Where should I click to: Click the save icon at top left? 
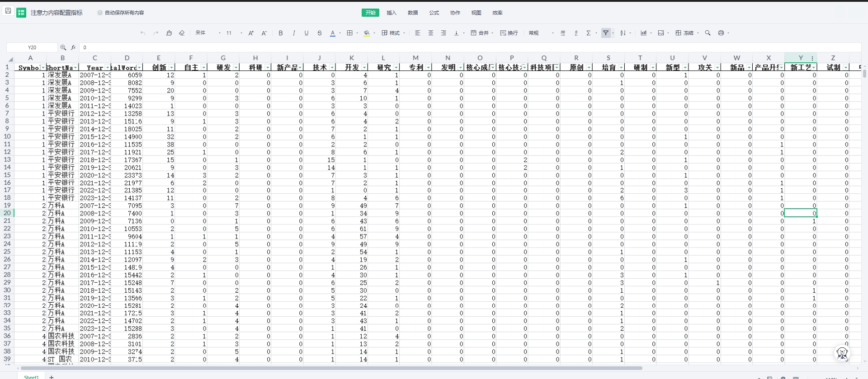(8, 11)
